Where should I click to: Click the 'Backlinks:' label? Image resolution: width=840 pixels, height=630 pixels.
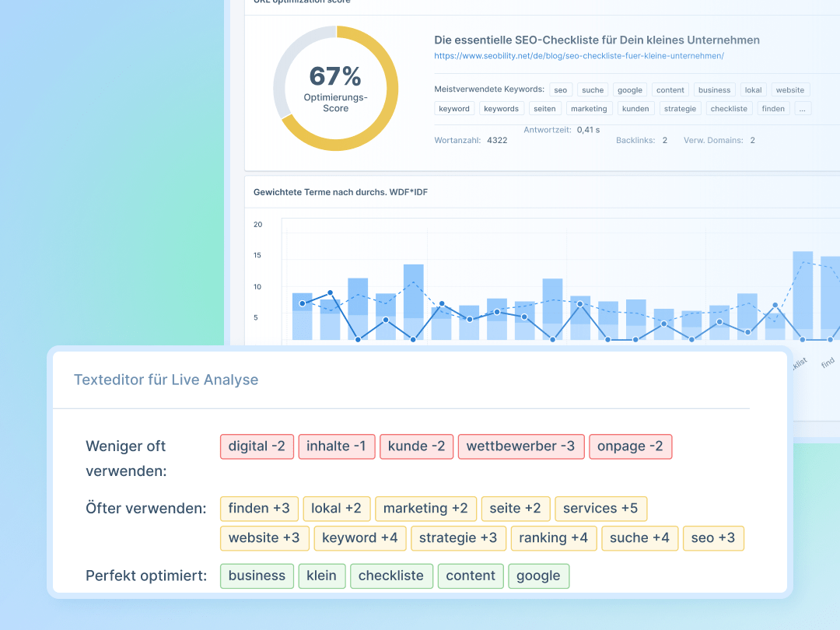point(635,140)
